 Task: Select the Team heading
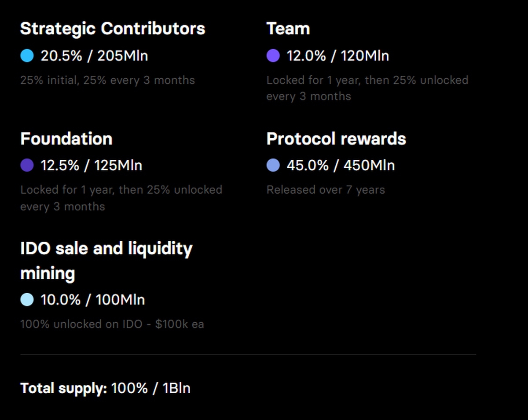(x=288, y=29)
